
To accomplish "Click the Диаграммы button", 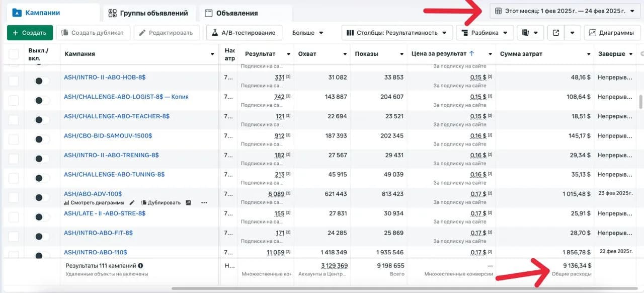I will [x=612, y=33].
